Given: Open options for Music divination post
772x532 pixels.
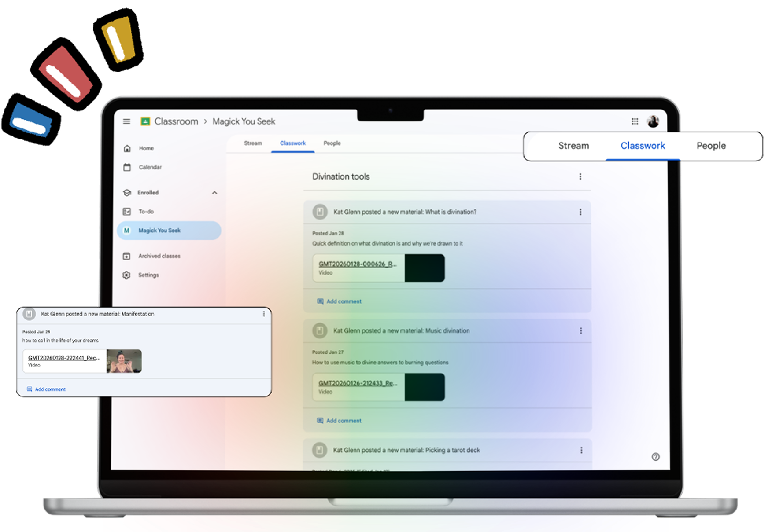Looking at the screenshot, I should [580, 331].
